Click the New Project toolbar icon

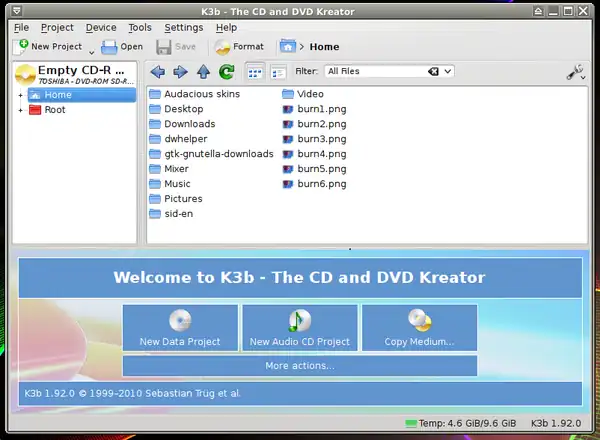click(20, 46)
